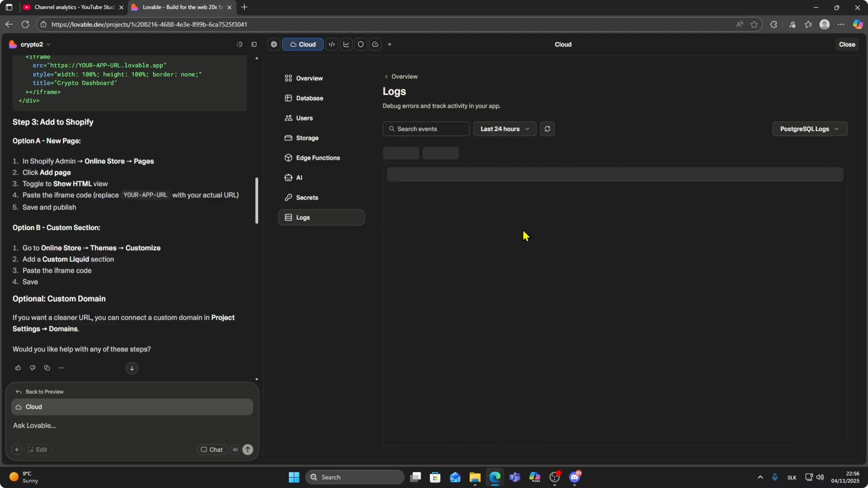Click the refresh logs icon button

(547, 129)
